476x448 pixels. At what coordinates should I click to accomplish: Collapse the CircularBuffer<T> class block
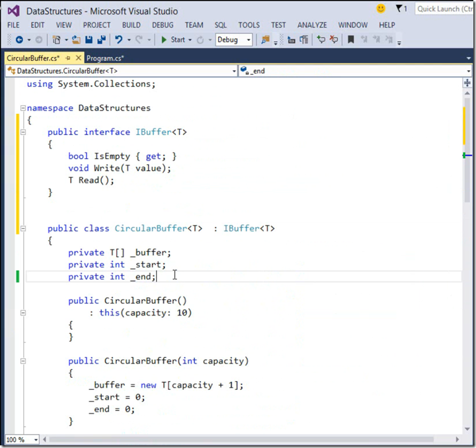[x=22, y=228]
